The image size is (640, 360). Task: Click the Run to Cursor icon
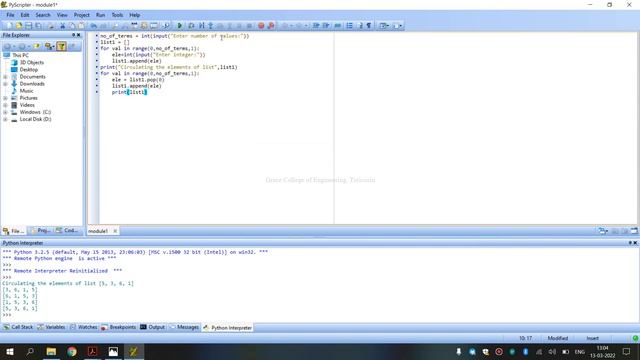[x=201, y=26]
